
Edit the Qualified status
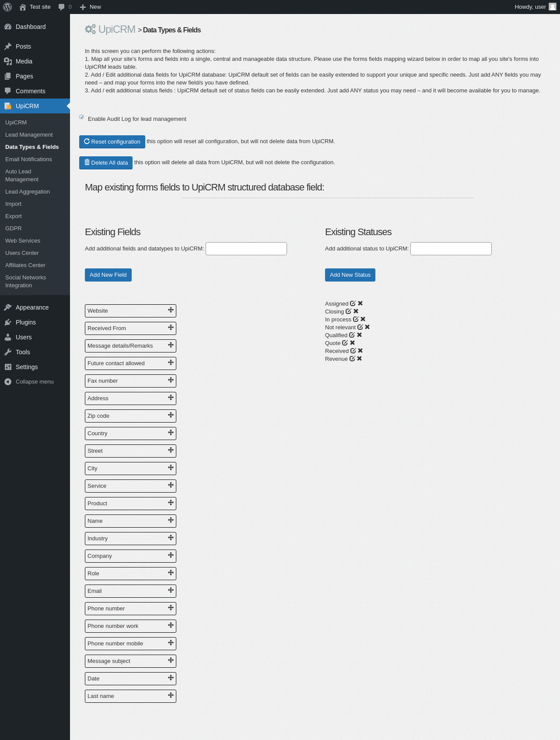click(x=352, y=335)
